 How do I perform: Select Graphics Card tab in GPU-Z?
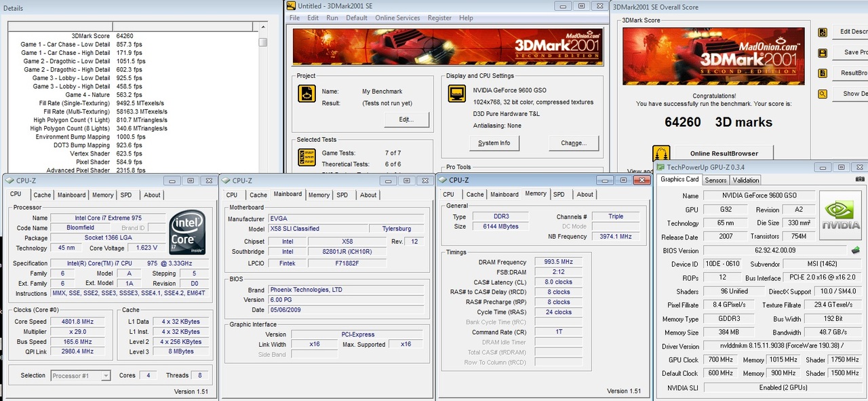tap(679, 180)
